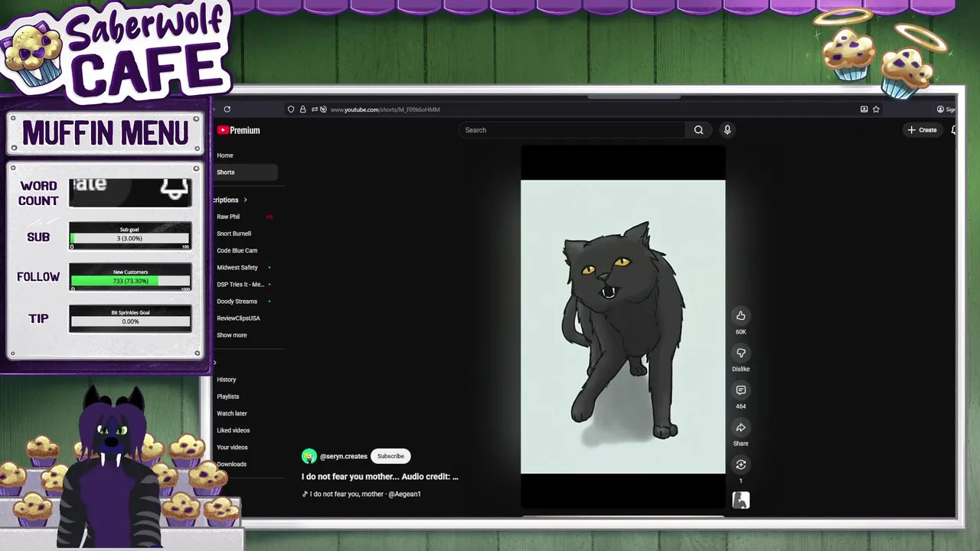Start voice search with microphone icon
This screenshot has height=551, width=980.
(727, 130)
